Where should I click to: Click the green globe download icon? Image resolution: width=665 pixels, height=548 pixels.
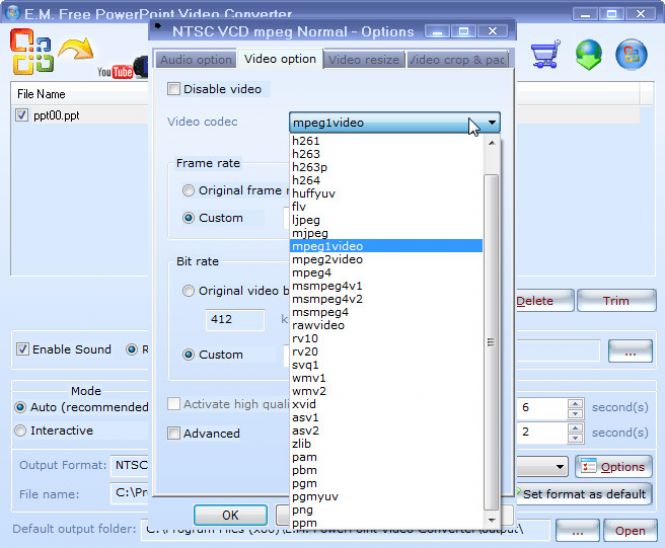pos(588,55)
